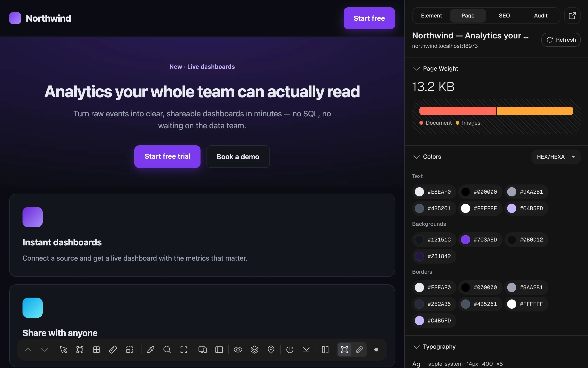The image size is (588, 368).
Task: Click the Northwind brand name link
Action: tap(48, 18)
